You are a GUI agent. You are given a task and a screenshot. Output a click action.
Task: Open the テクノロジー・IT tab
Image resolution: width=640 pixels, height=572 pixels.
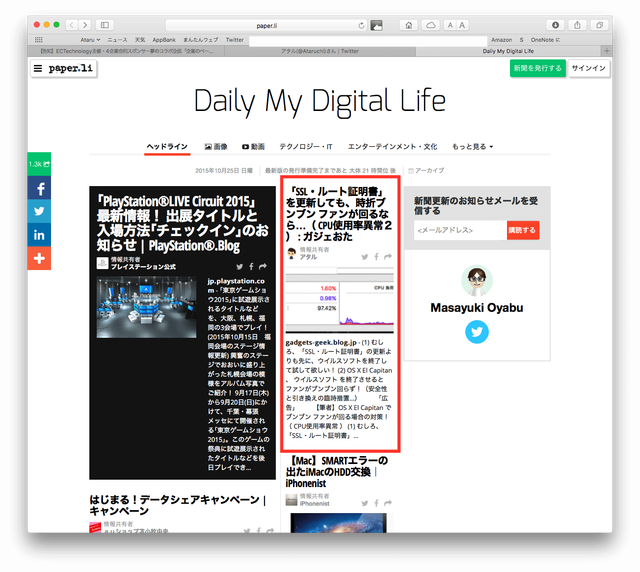[x=306, y=147]
